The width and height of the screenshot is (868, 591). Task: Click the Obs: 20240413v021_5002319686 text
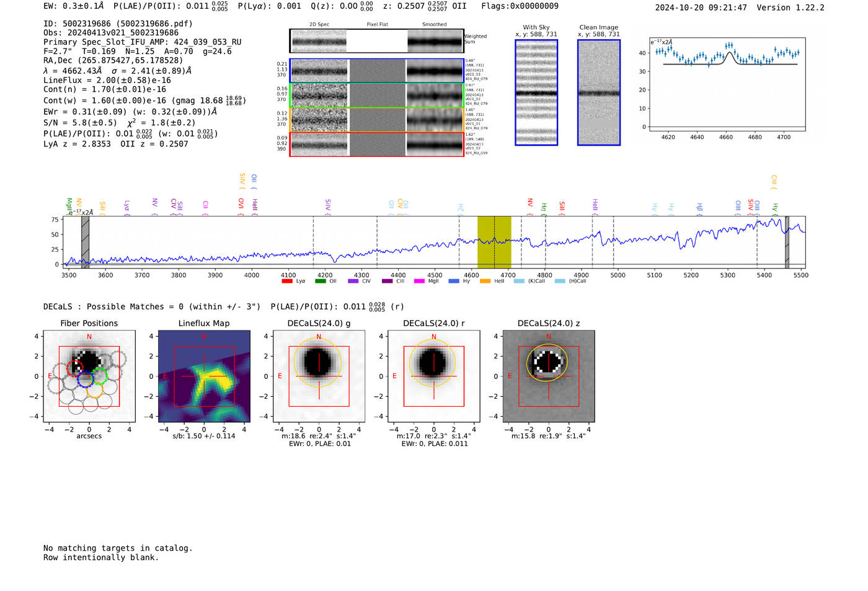[111, 33]
